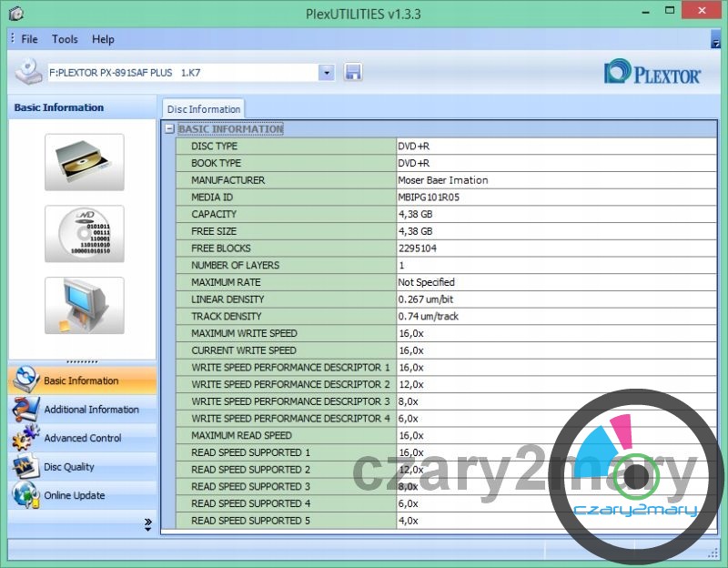Select the MEDIA ID value cell

pos(555,197)
